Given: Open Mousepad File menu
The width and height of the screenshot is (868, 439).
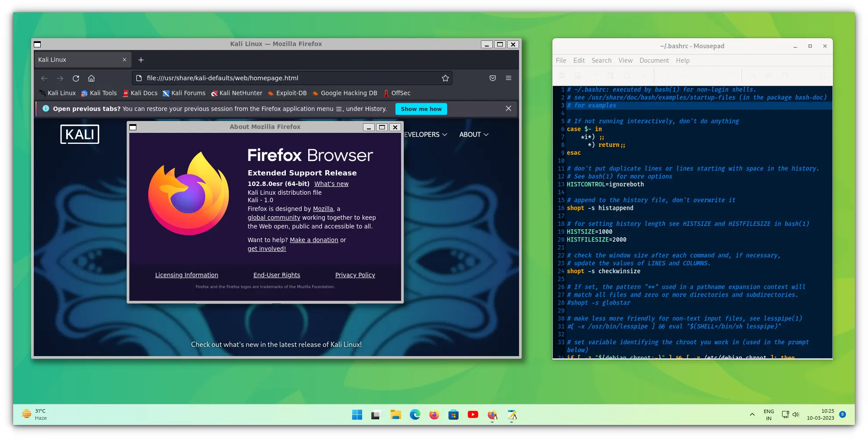Looking at the screenshot, I should 561,61.
